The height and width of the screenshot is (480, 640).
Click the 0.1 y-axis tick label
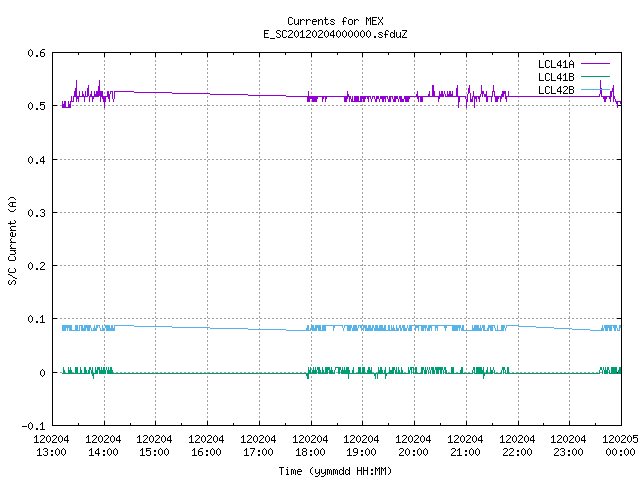point(36,319)
